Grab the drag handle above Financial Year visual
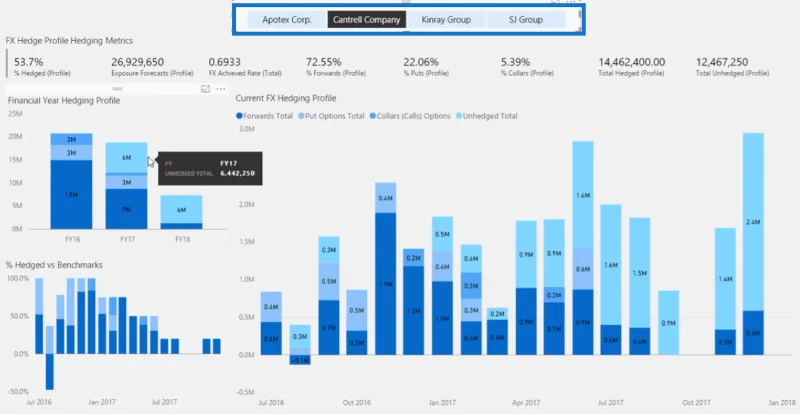Screen dimensions: 800x414 pyautogui.click(x=117, y=89)
